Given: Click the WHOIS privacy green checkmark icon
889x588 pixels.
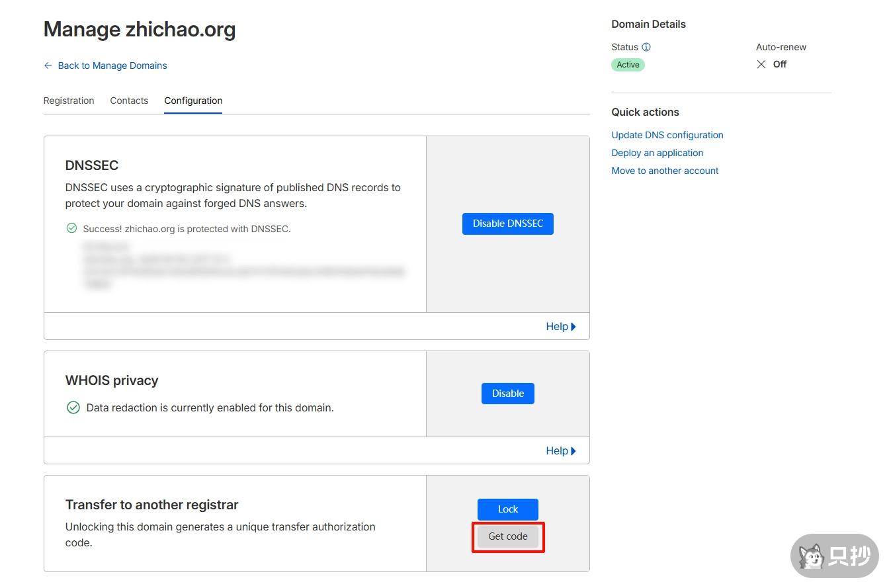Looking at the screenshot, I should pos(73,407).
